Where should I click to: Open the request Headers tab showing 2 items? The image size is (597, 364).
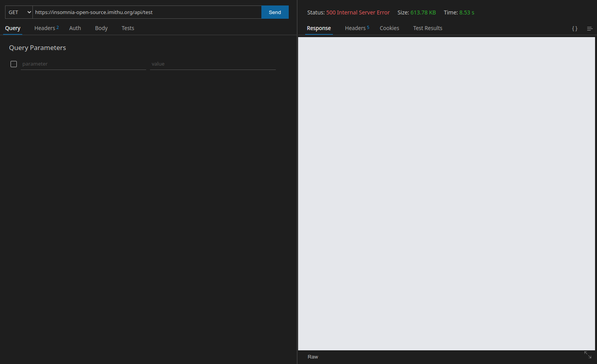pyautogui.click(x=45, y=28)
